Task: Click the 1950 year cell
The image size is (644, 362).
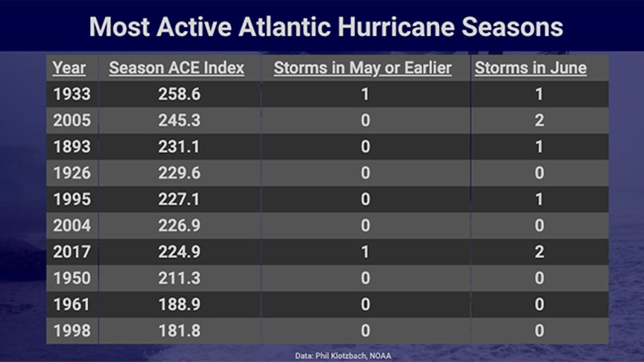Action: [x=72, y=278]
